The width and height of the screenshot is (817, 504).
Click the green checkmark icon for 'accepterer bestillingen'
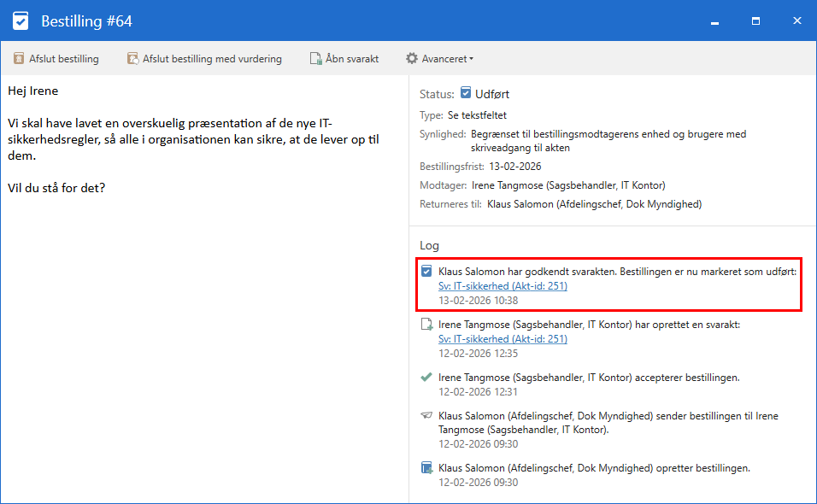426,377
